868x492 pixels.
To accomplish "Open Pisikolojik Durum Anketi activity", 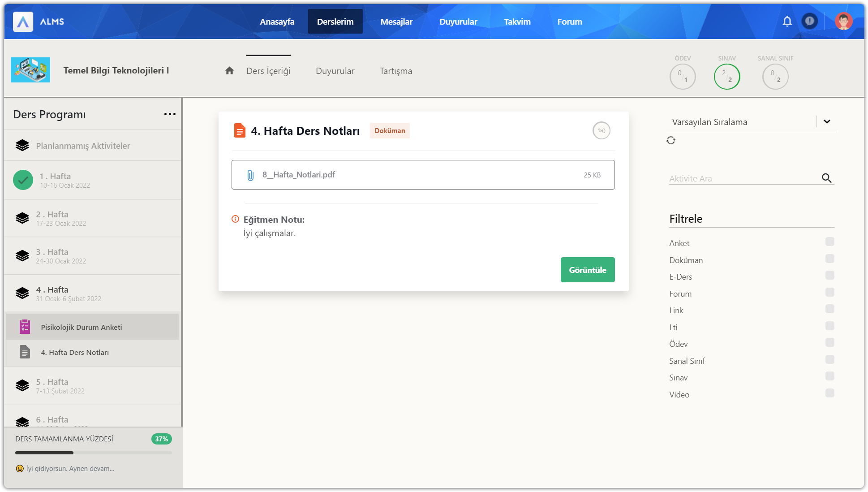I will (81, 327).
